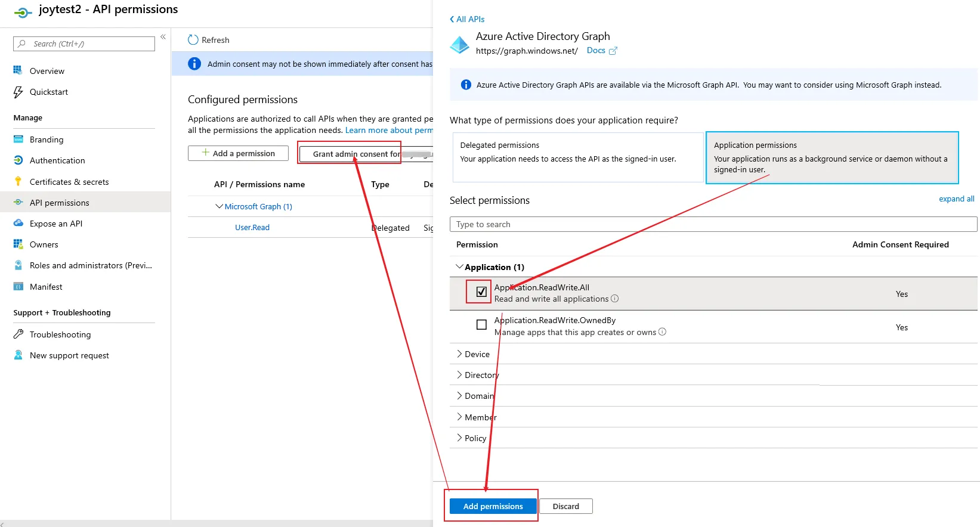
Task: Click info icon next to Read and write all applications
Action: (x=614, y=299)
